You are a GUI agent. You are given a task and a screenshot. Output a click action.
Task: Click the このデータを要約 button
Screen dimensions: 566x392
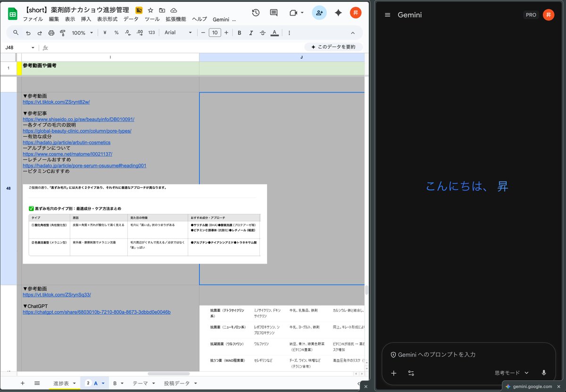(333, 47)
